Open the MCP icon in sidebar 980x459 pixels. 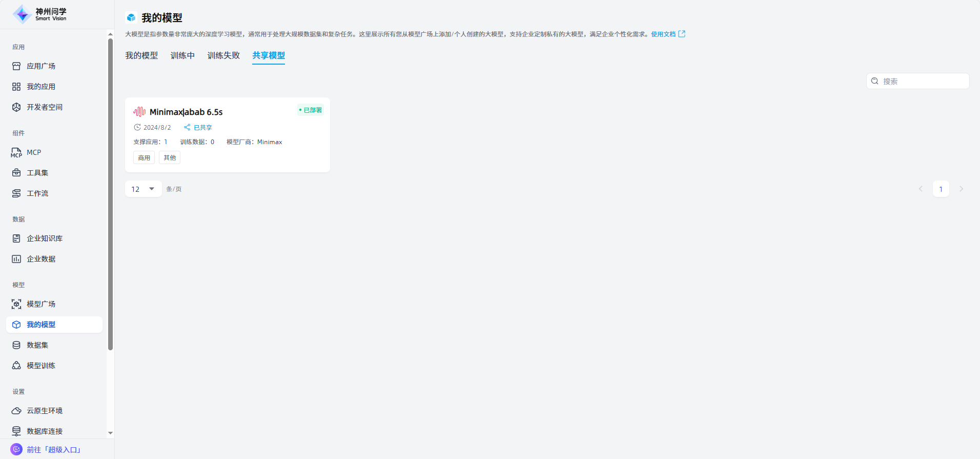[x=16, y=152]
